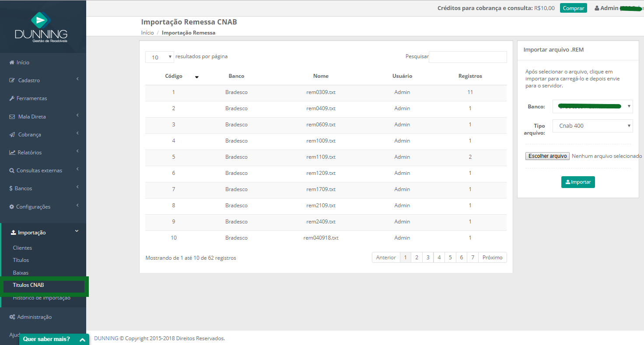Click the upload icon beside Importação
The image size is (644, 345).
[14, 233]
